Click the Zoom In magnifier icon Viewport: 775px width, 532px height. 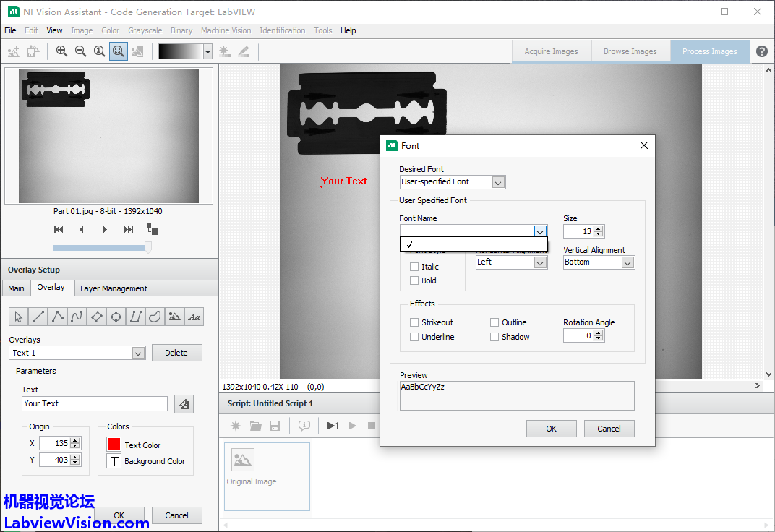[61, 51]
